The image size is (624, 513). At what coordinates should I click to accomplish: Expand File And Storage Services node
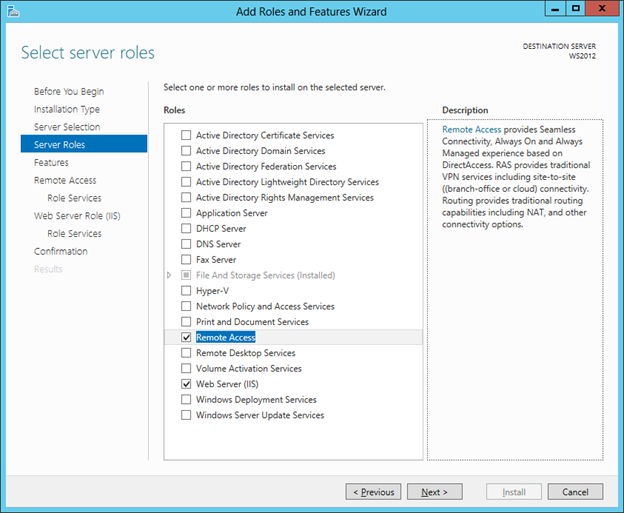169,275
